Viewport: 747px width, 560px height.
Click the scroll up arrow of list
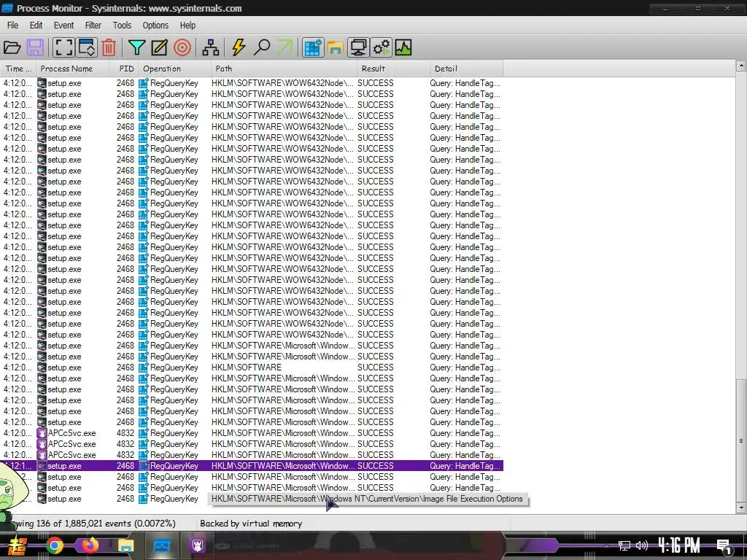(x=741, y=66)
